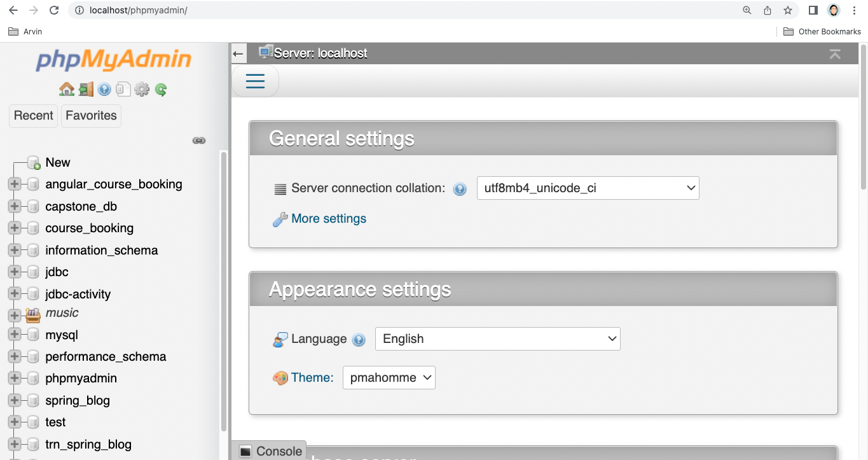Open navigation panel settings gear icon
The width and height of the screenshot is (868, 460).
point(142,89)
